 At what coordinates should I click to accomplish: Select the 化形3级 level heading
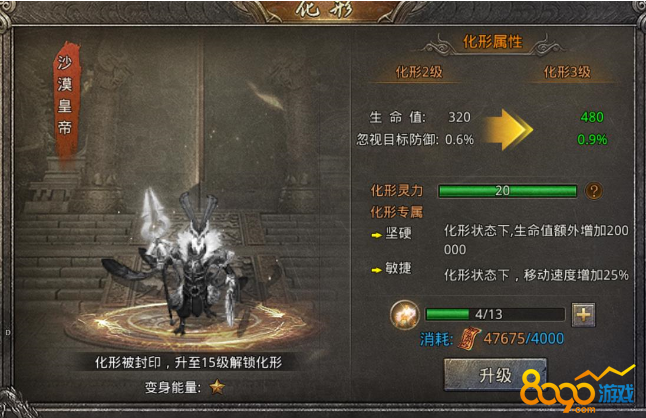click(x=567, y=72)
